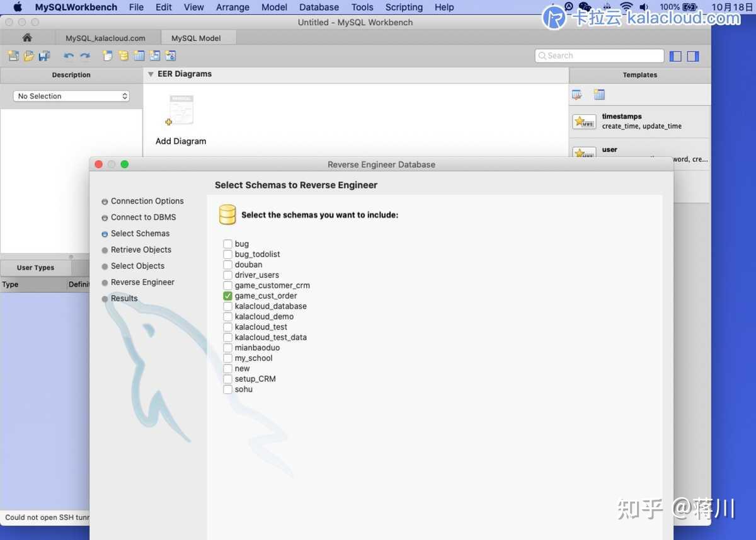Check the mianbaoduo schema checkbox
756x540 pixels.
227,348
